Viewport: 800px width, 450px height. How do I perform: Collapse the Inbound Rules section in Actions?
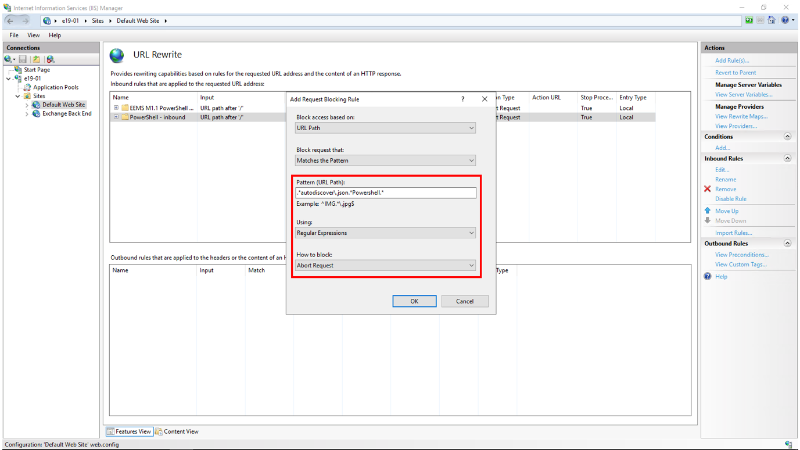[788, 158]
